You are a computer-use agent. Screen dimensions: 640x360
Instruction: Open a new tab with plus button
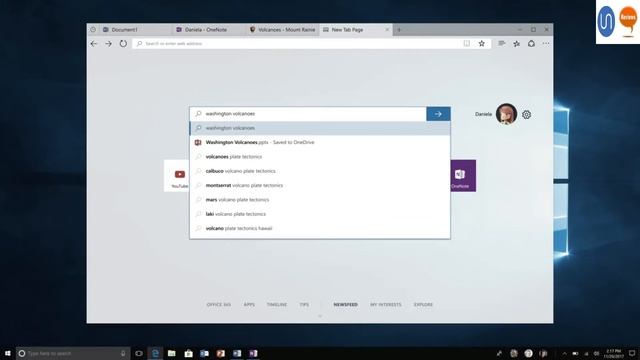pyautogui.click(x=399, y=30)
